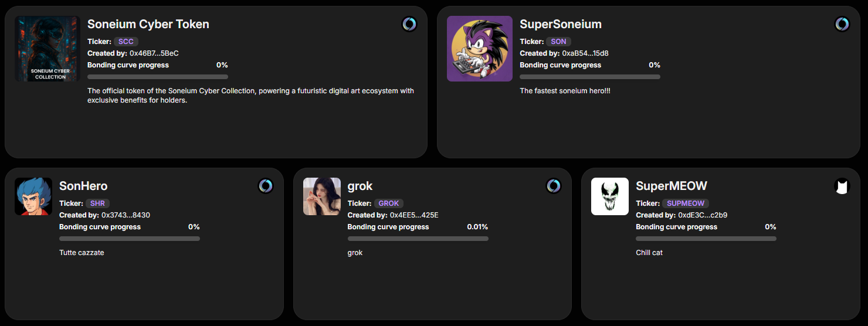Open the Soneium Cyber Collection thumbnail image
This screenshot has width=868, height=326.
(48, 49)
